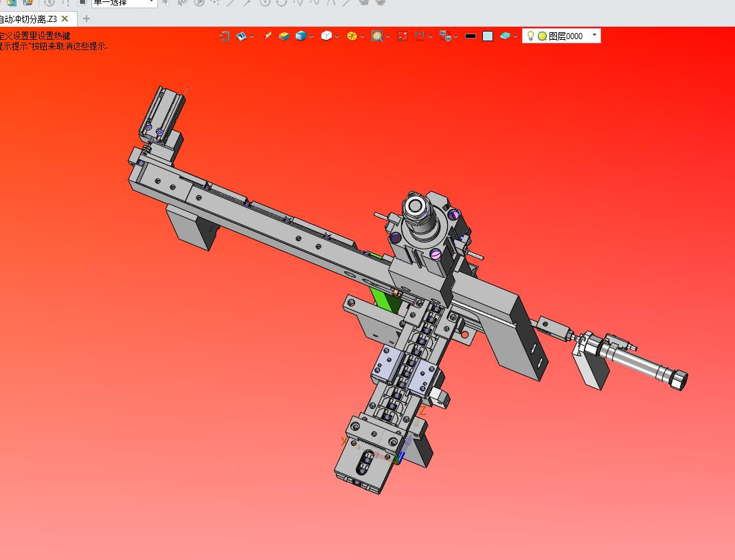Click the exit icon in the view toolbar
Image resolution: width=735 pixels, height=560 pixels.
(x=225, y=36)
